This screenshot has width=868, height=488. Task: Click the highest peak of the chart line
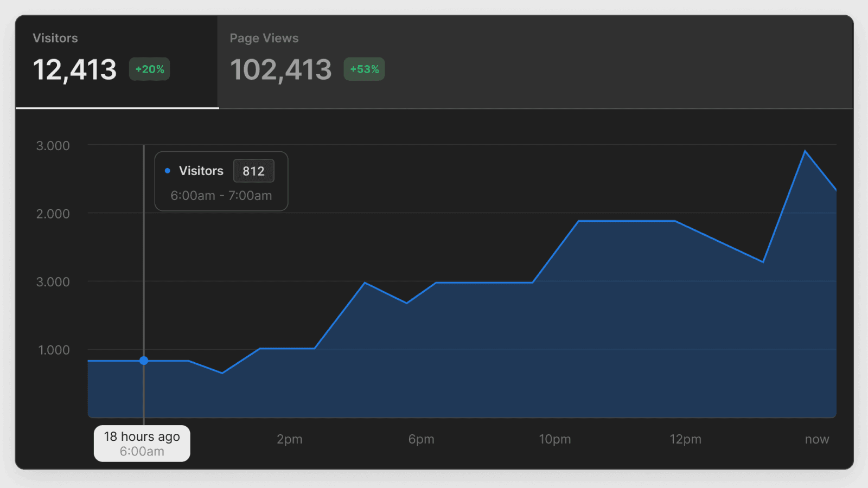click(x=805, y=151)
